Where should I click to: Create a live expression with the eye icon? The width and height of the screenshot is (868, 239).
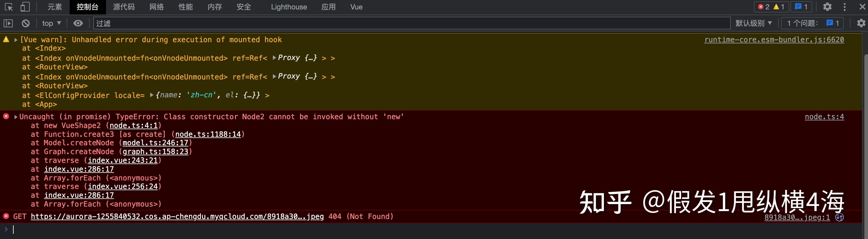point(78,23)
